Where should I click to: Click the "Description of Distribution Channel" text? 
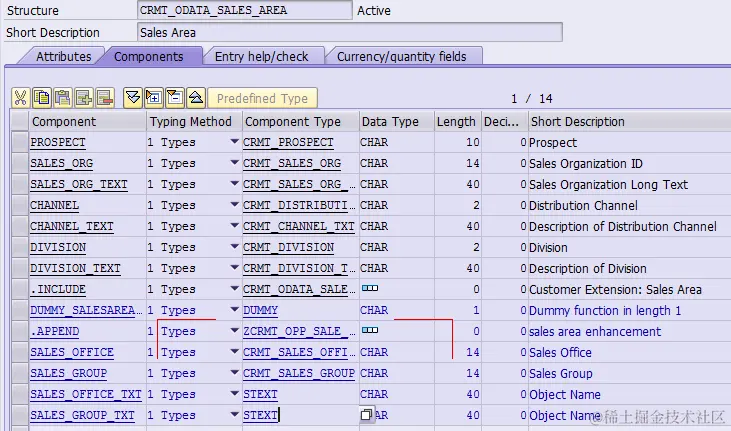(x=623, y=227)
